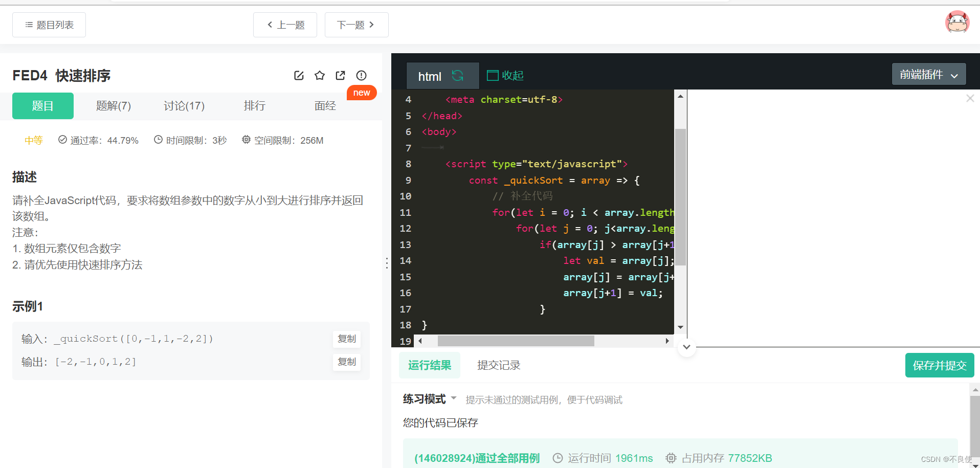Screen dimensions: 980x468
Task: Switch to 讨论(17) tab
Action: pos(184,106)
